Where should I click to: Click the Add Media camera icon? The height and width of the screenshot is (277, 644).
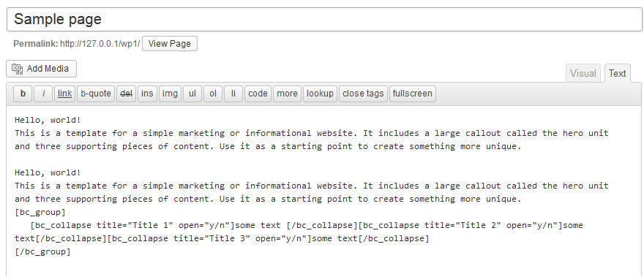click(18, 69)
